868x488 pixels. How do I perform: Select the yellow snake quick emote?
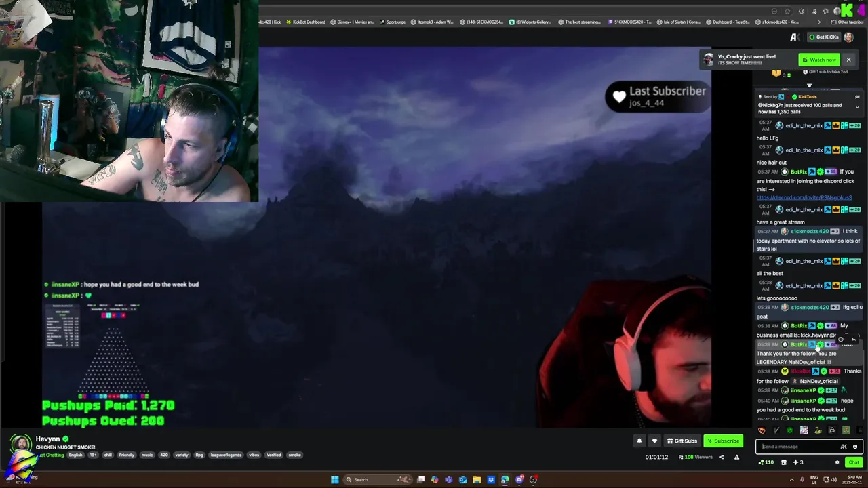click(x=817, y=430)
